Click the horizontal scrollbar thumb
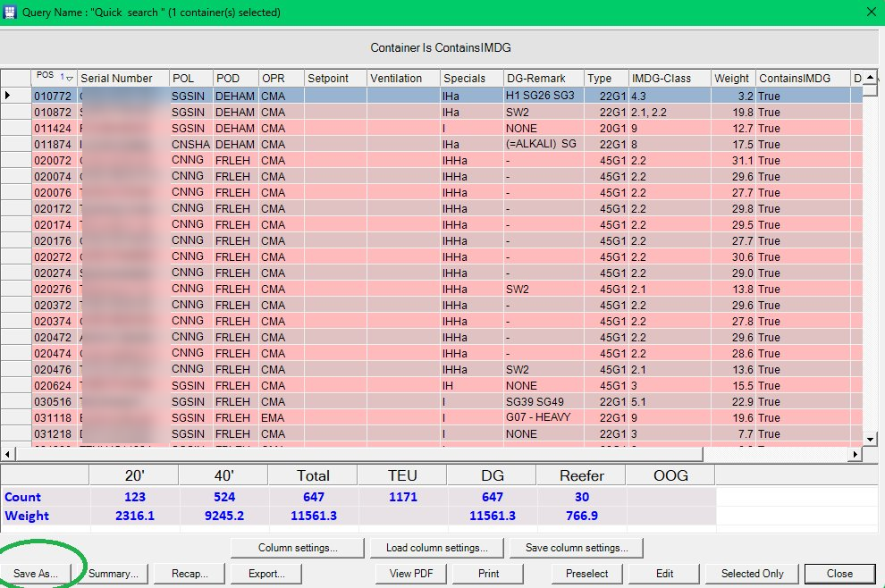Screen dimensions: 885x588 (x=359, y=454)
